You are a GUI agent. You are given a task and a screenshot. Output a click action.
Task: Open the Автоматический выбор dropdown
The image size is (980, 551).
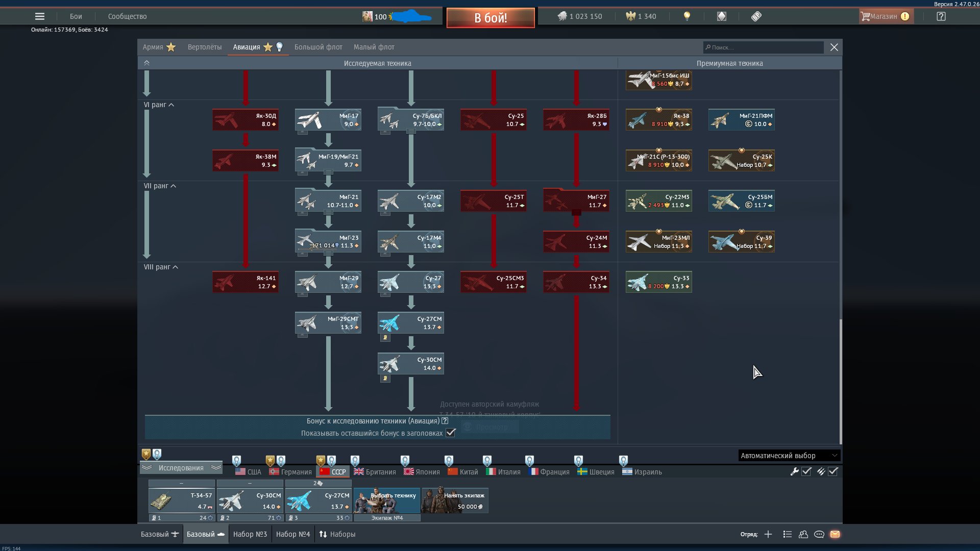pyautogui.click(x=789, y=456)
